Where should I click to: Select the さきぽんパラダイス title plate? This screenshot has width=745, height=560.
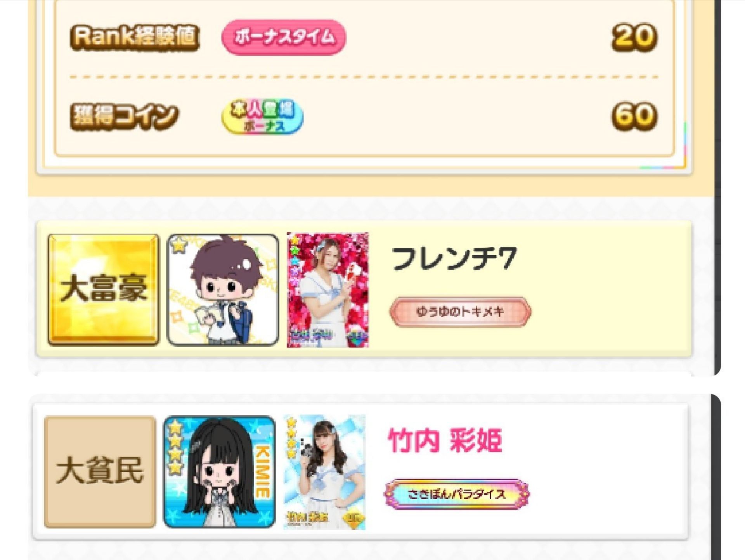pyautogui.click(x=457, y=494)
